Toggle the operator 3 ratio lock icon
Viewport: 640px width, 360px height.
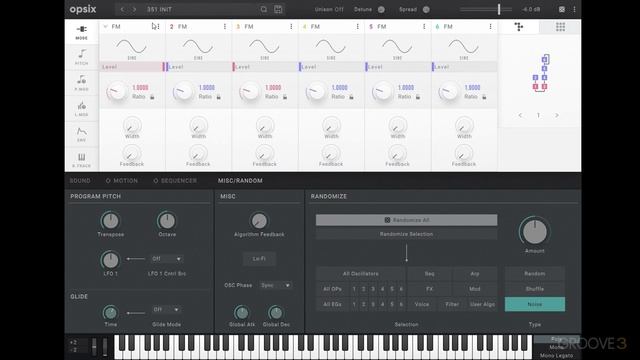(x=285, y=97)
